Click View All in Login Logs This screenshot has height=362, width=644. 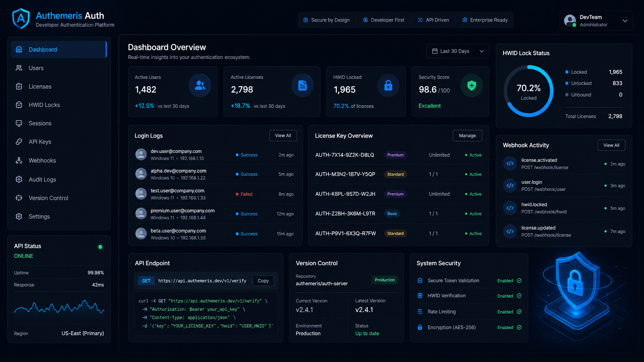tap(283, 136)
